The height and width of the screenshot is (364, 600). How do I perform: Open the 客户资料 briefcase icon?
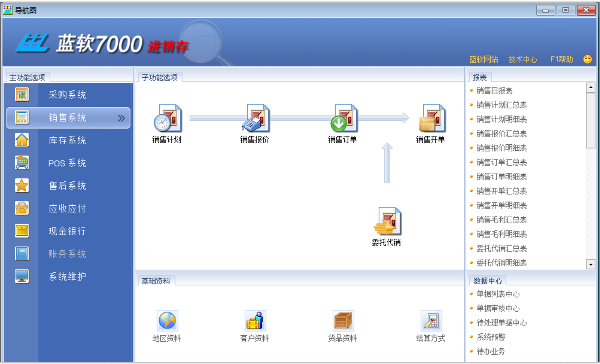(x=255, y=321)
